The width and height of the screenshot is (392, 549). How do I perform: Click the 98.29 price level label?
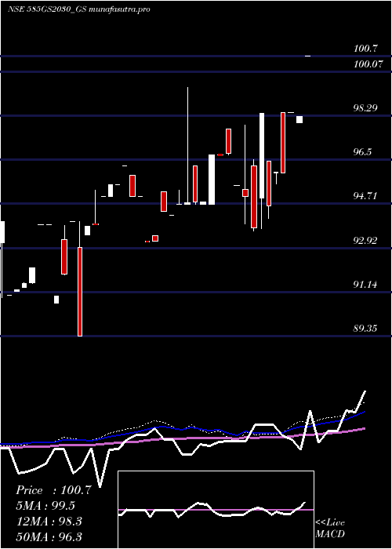[x=365, y=108]
